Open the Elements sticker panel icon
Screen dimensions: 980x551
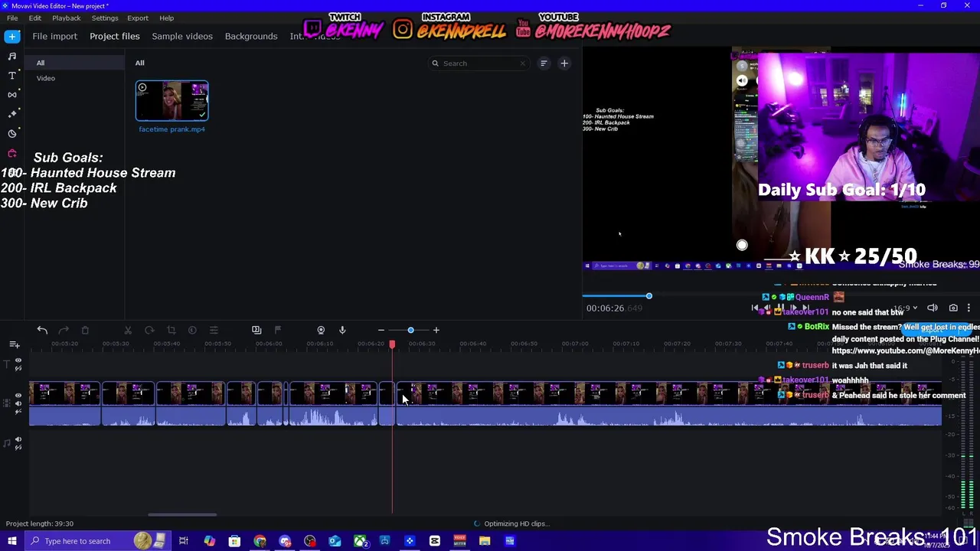coord(12,133)
